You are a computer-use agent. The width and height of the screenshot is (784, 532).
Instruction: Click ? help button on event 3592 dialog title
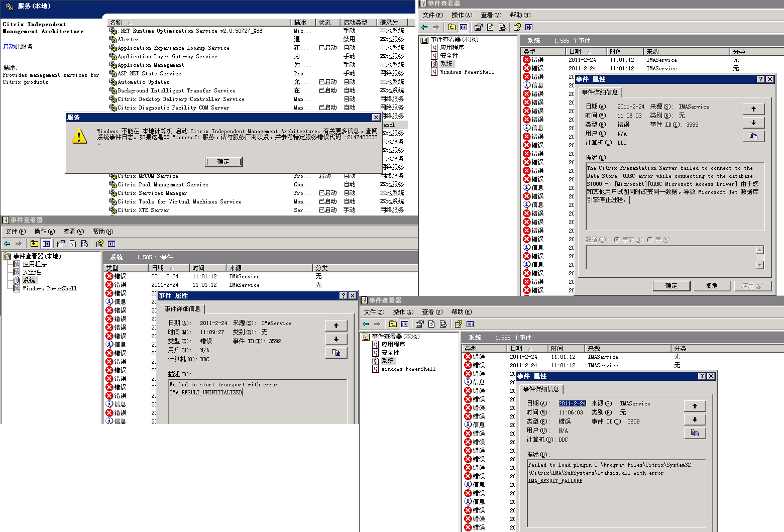(x=344, y=296)
